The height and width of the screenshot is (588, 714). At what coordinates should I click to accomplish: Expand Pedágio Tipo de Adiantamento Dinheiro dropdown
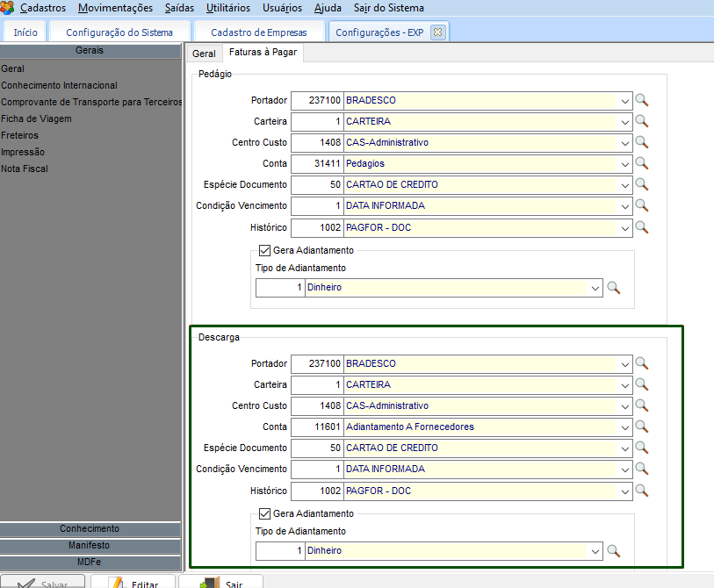[595, 288]
